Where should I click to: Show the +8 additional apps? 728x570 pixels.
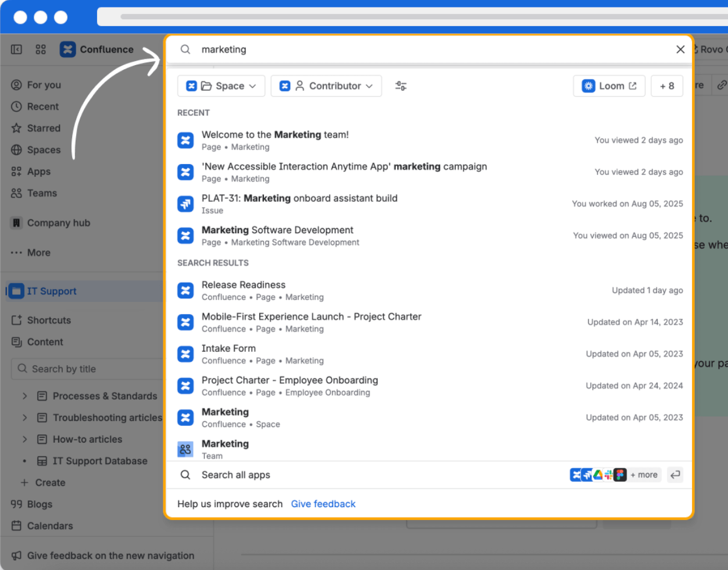pos(667,86)
